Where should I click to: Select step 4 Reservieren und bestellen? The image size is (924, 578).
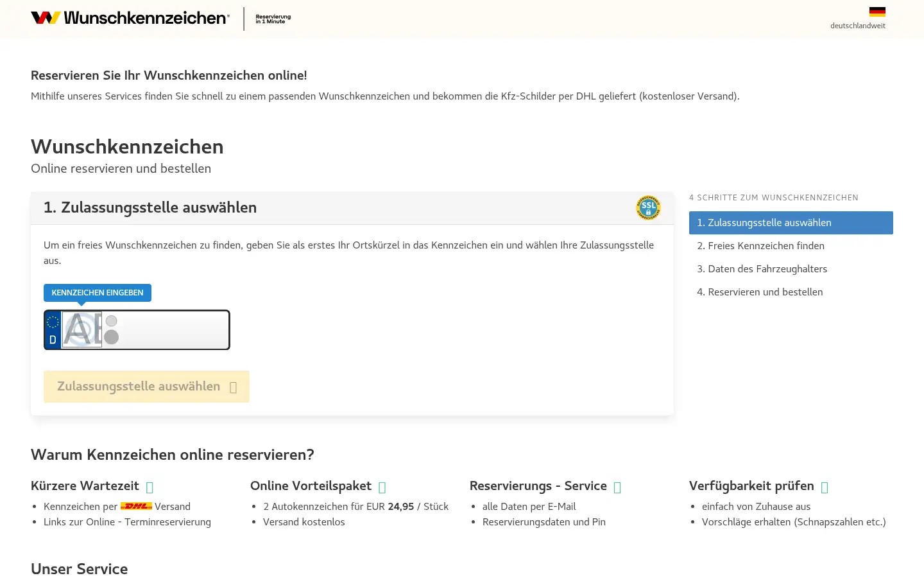791,292
